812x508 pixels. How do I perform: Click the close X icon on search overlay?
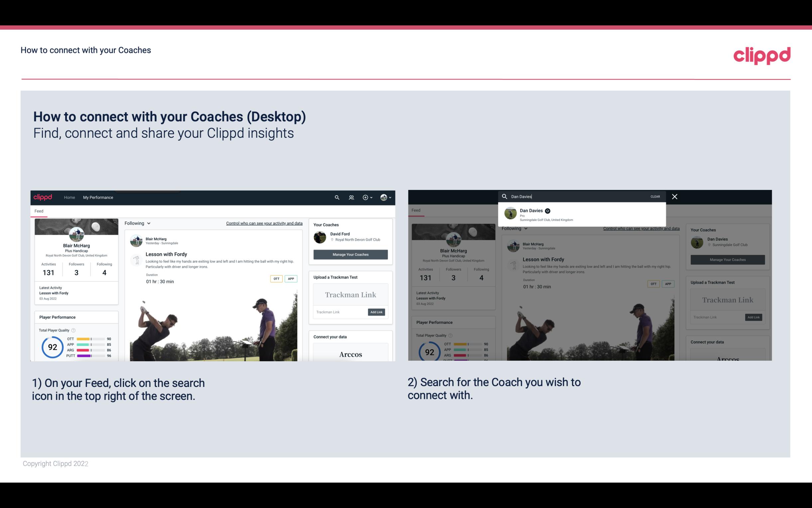(675, 196)
